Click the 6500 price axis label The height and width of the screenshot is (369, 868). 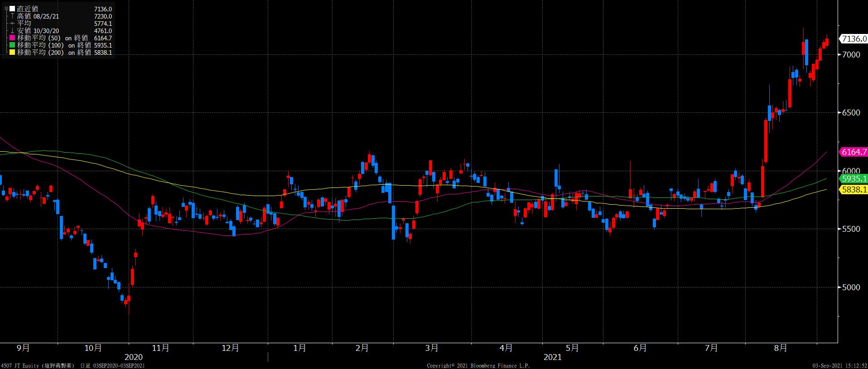(850, 113)
